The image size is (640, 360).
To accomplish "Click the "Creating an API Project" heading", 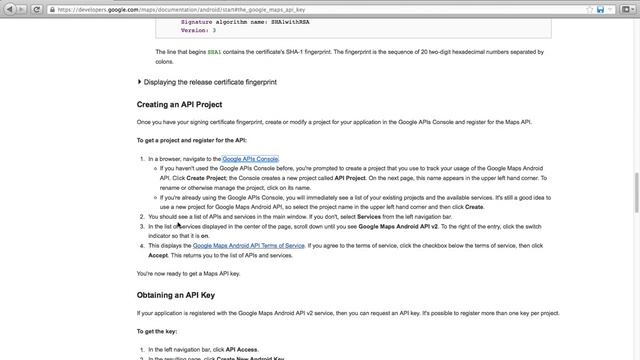I will pos(179,104).
